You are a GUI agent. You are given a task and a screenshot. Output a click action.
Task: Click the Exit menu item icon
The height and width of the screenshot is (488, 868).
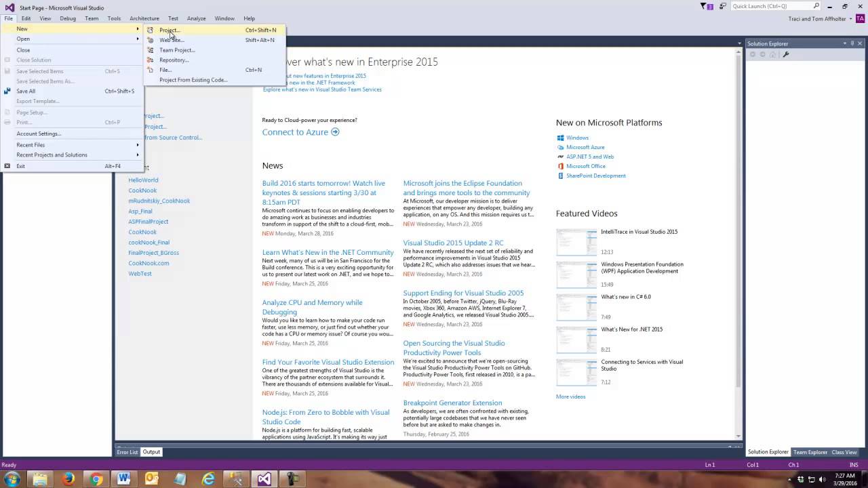pos(7,166)
